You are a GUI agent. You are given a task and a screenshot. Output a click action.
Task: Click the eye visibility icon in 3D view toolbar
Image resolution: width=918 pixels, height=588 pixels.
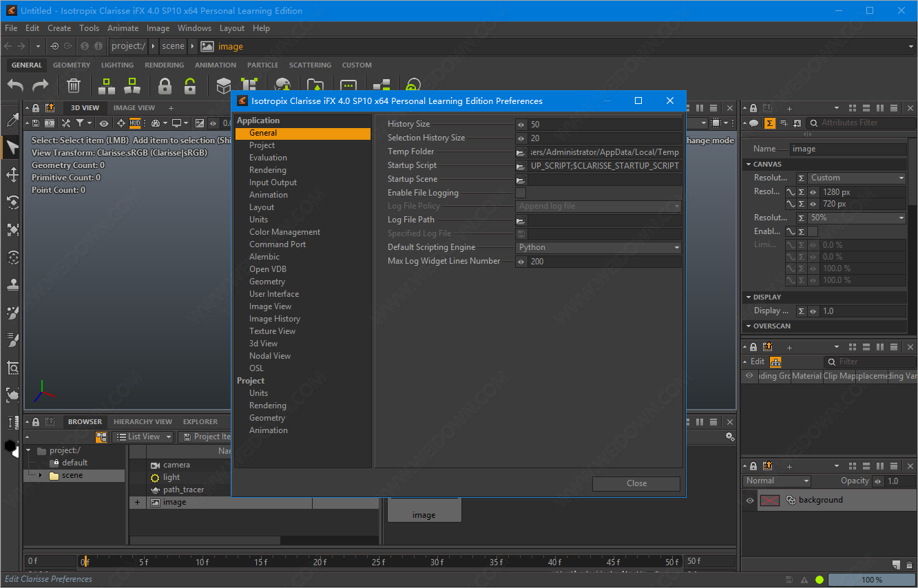pyautogui.click(x=104, y=123)
